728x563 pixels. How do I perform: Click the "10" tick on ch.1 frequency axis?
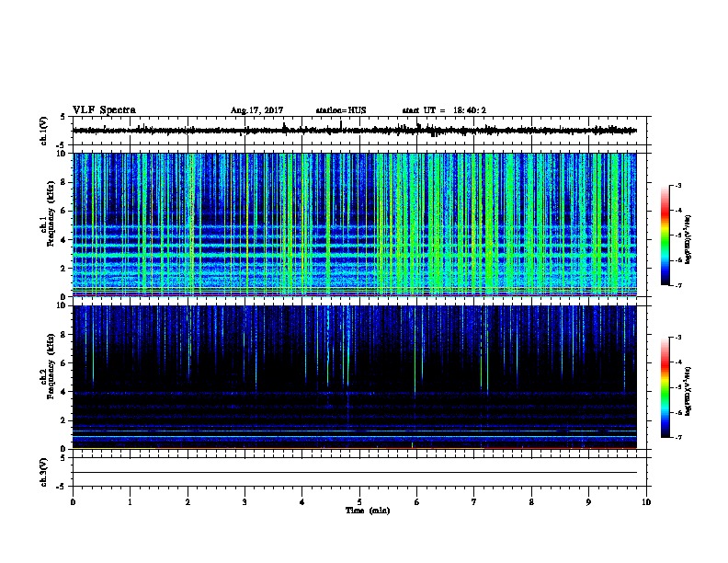click(62, 154)
